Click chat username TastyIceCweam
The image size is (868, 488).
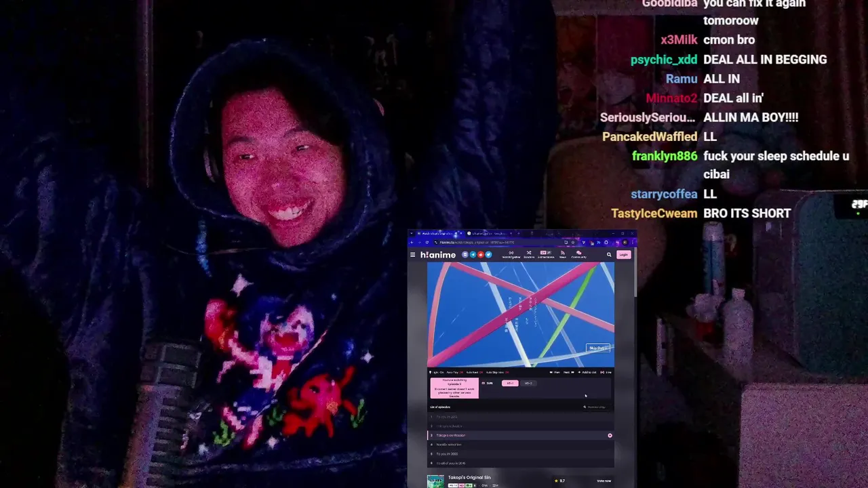click(x=654, y=213)
